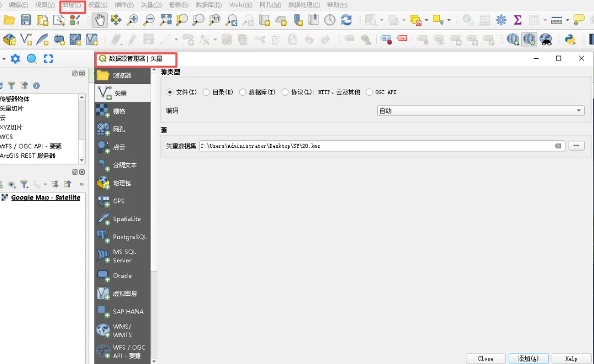The width and height of the screenshot is (594, 364).
Task: Switch to the 分隔文本 delimited text tab
Action: pyautogui.click(x=122, y=165)
